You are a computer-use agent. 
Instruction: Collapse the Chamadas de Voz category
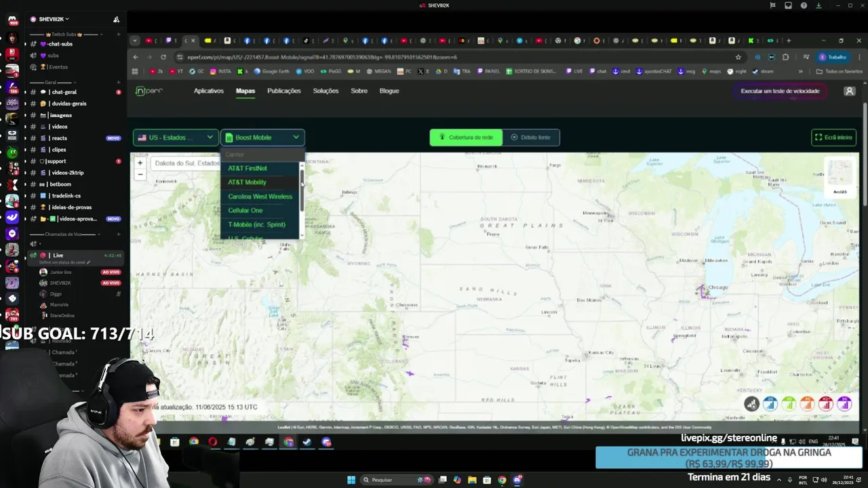click(x=65, y=234)
